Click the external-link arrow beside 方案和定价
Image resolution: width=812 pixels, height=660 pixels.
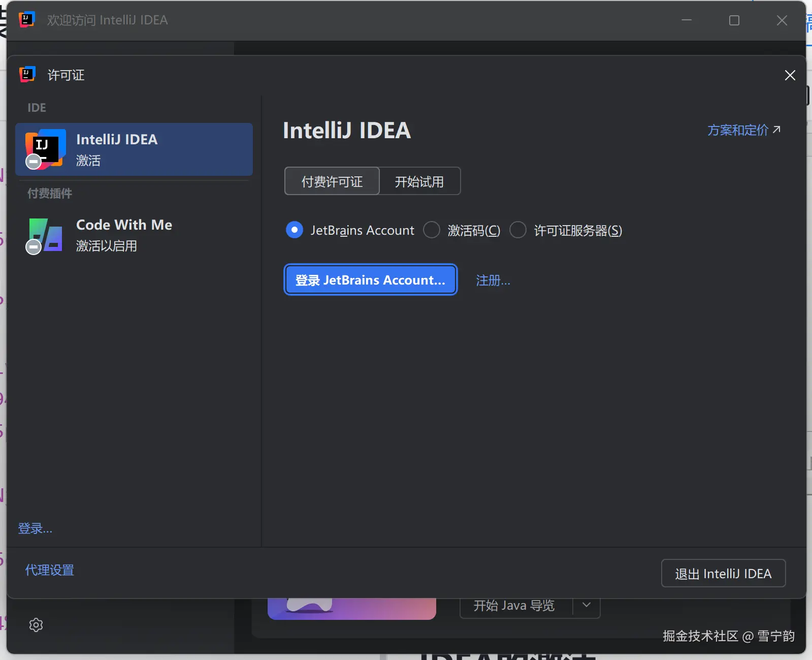[776, 130]
